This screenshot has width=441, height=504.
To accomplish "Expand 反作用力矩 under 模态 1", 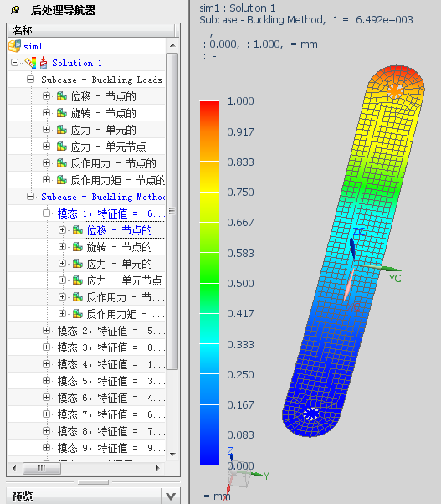I will (x=62, y=313).
